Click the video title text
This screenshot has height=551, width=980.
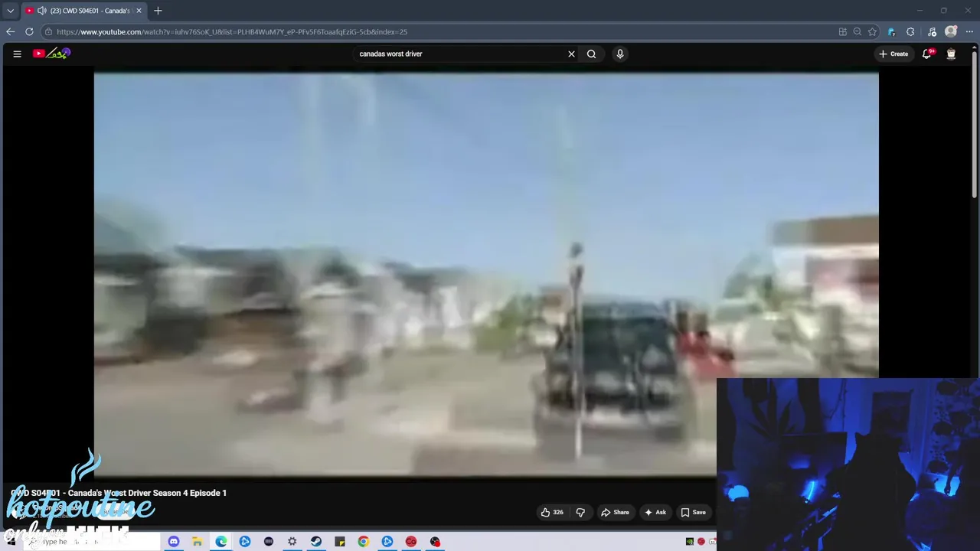click(x=119, y=493)
